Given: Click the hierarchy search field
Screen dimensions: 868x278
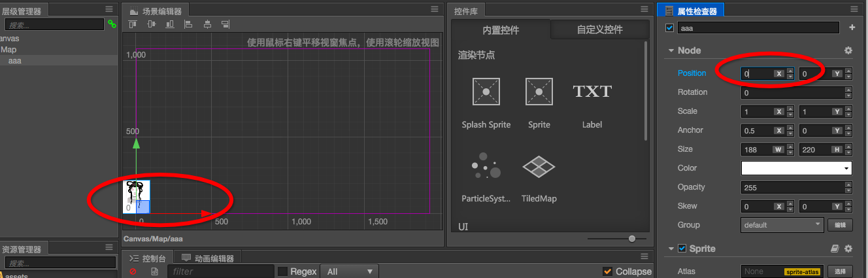Looking at the screenshot, I should point(55,24).
